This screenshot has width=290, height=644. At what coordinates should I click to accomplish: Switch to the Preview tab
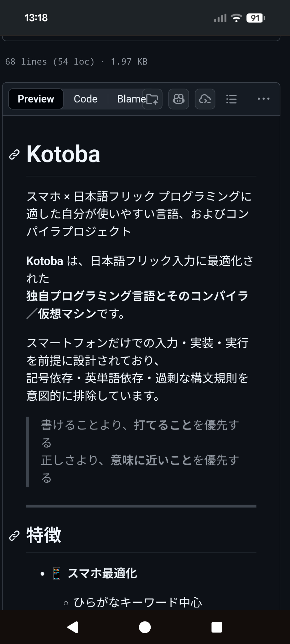[x=36, y=99]
